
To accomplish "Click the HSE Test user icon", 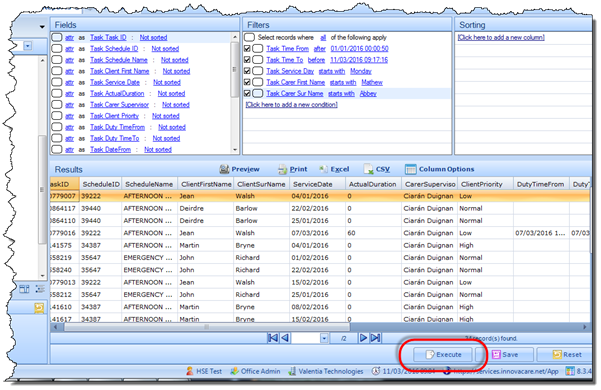I will pos(190,371).
